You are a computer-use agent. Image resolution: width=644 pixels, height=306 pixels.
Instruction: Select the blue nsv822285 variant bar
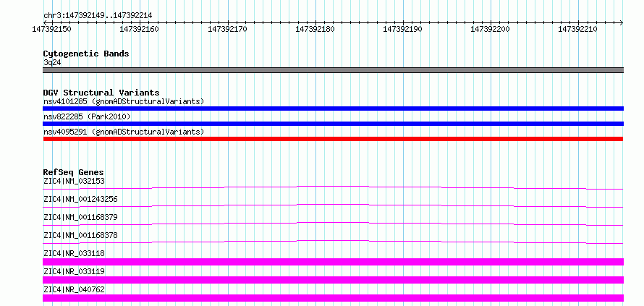pos(333,124)
